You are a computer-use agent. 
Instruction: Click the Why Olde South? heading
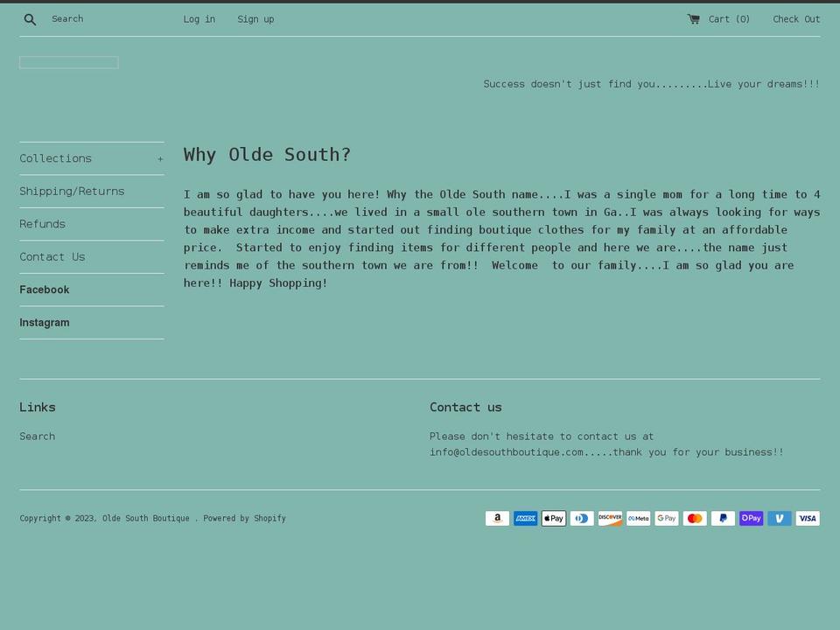click(x=267, y=154)
